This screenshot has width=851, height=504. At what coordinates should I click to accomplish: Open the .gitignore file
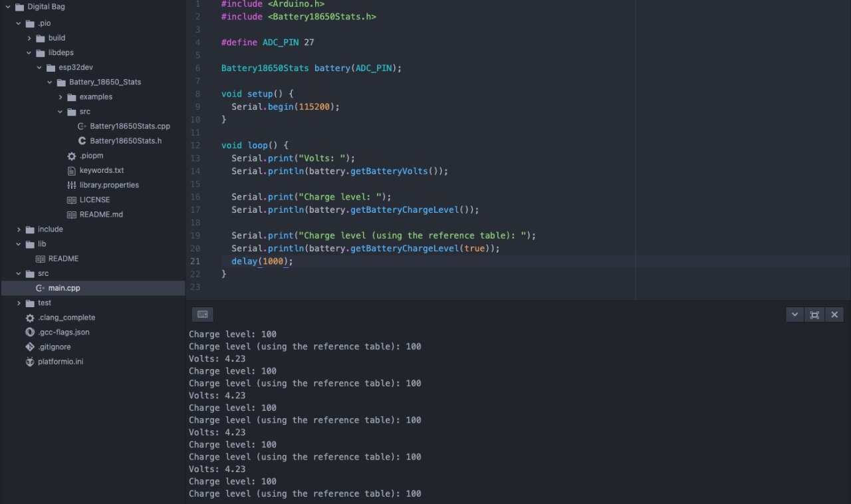click(54, 347)
